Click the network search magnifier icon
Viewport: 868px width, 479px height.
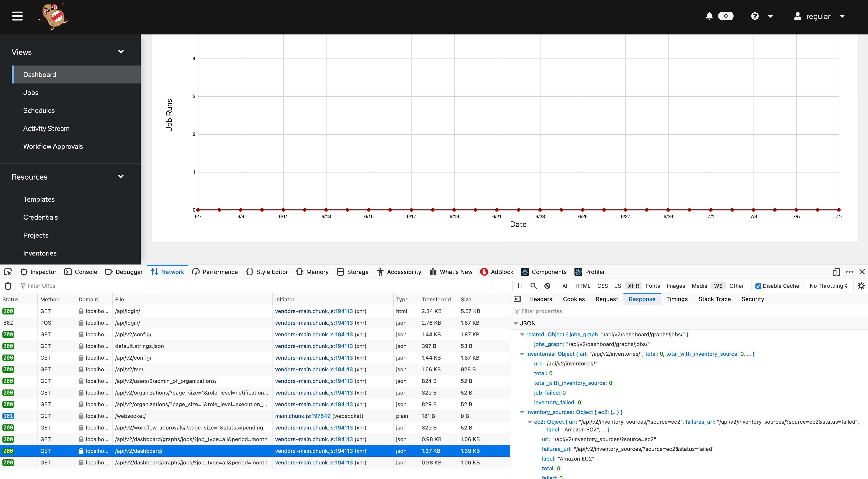(533, 286)
